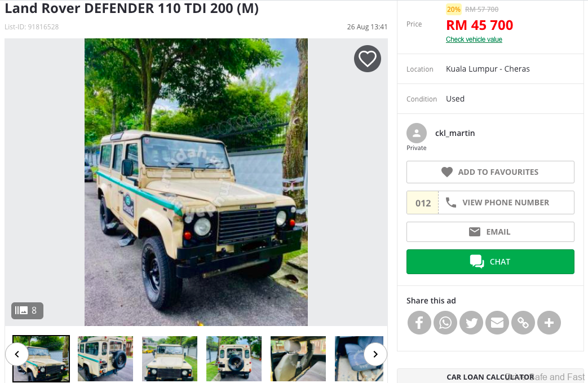Expand the Car Loan Calculator panel
This screenshot has height=383, width=588.
(x=490, y=376)
